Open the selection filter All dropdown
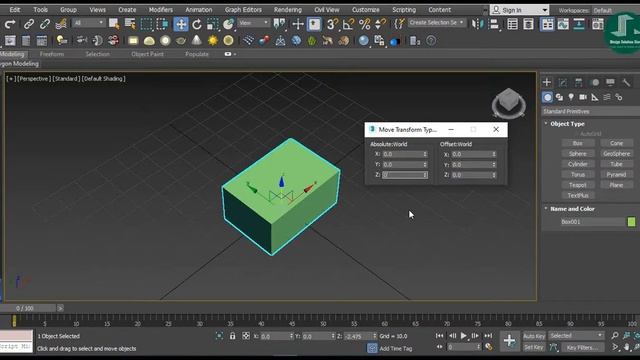 pyautogui.click(x=88, y=23)
